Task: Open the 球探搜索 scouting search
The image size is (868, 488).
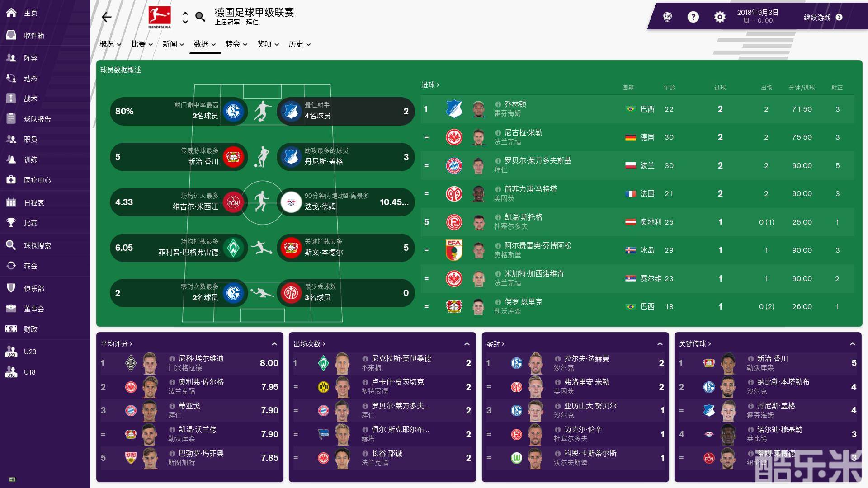Action: [x=37, y=245]
